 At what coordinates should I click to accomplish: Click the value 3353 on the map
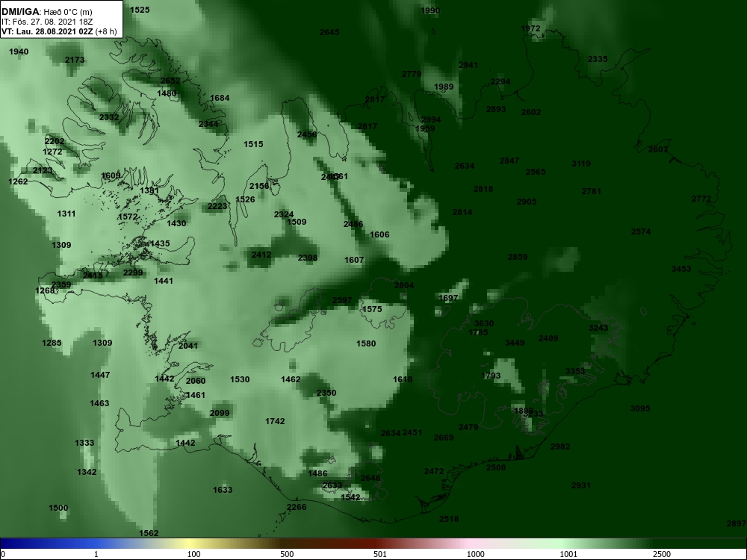[575, 371]
